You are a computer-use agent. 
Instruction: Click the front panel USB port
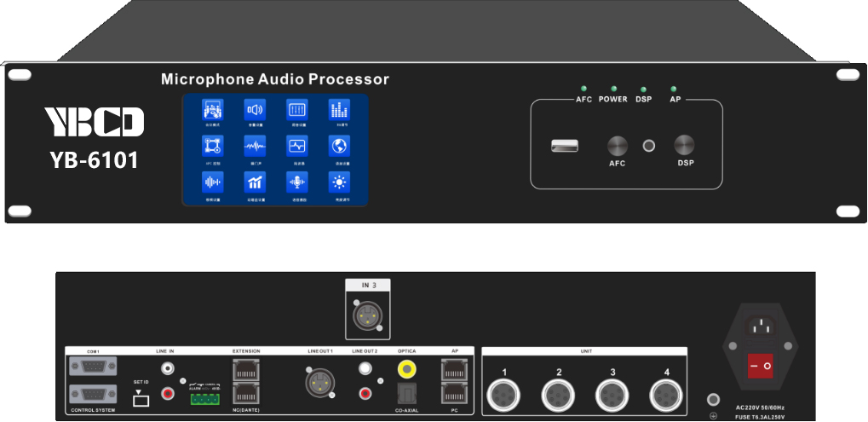pos(565,146)
